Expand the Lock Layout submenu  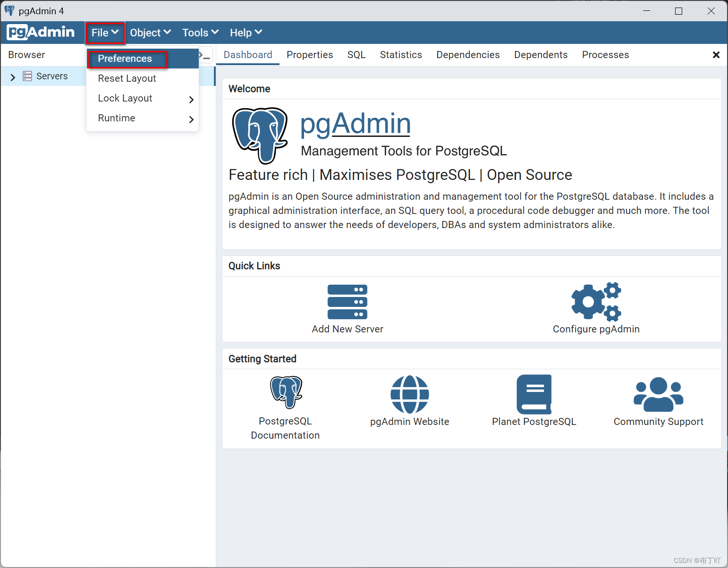pyautogui.click(x=143, y=98)
